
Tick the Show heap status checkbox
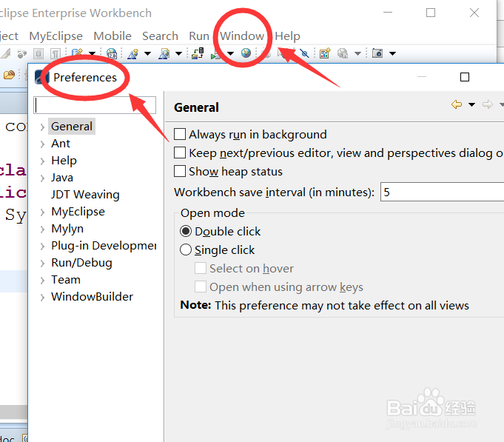click(x=180, y=171)
